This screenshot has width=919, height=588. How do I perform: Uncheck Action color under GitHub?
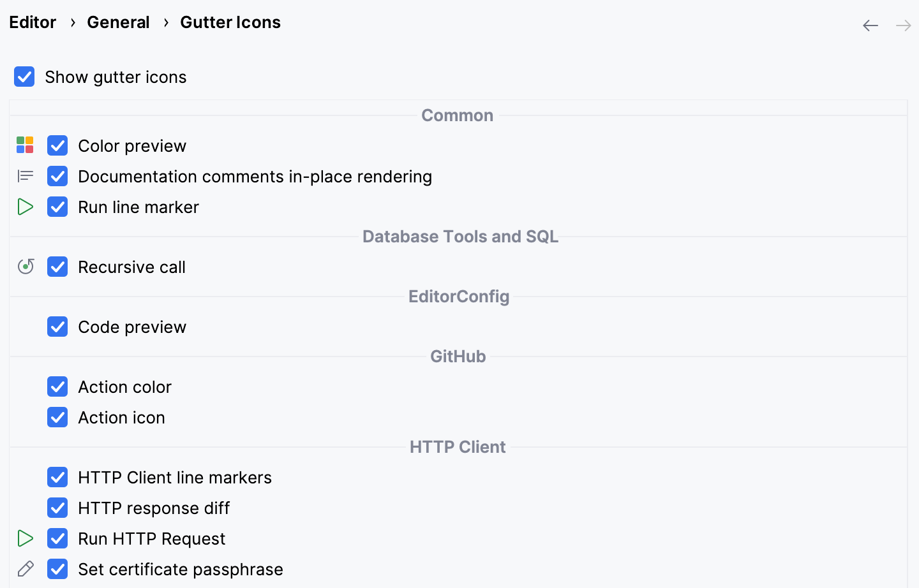pos(57,386)
